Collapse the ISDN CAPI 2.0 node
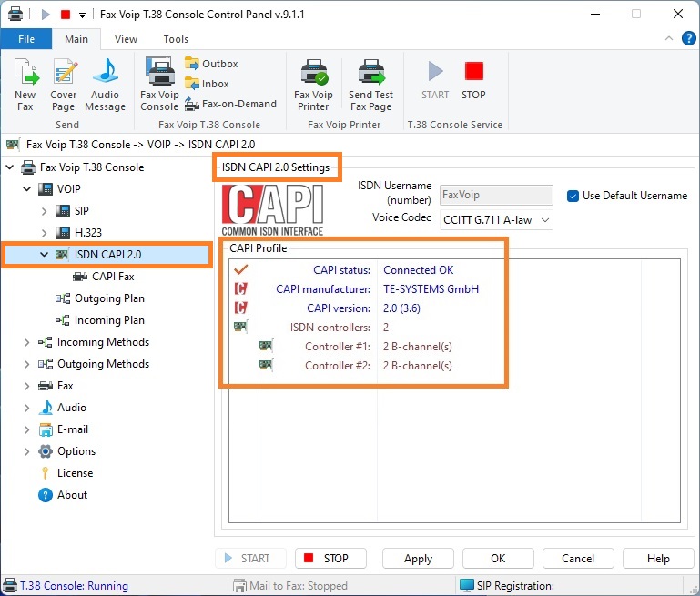This screenshot has width=700, height=596. click(x=44, y=255)
